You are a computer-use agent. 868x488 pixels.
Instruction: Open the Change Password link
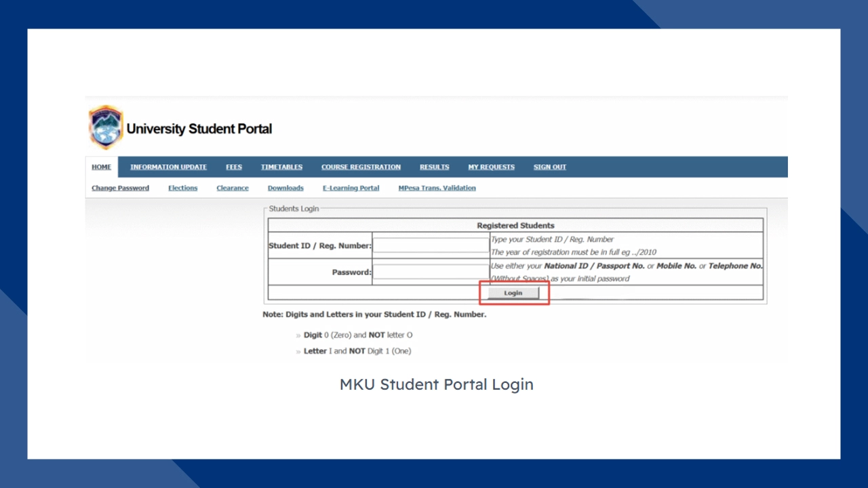tap(120, 188)
